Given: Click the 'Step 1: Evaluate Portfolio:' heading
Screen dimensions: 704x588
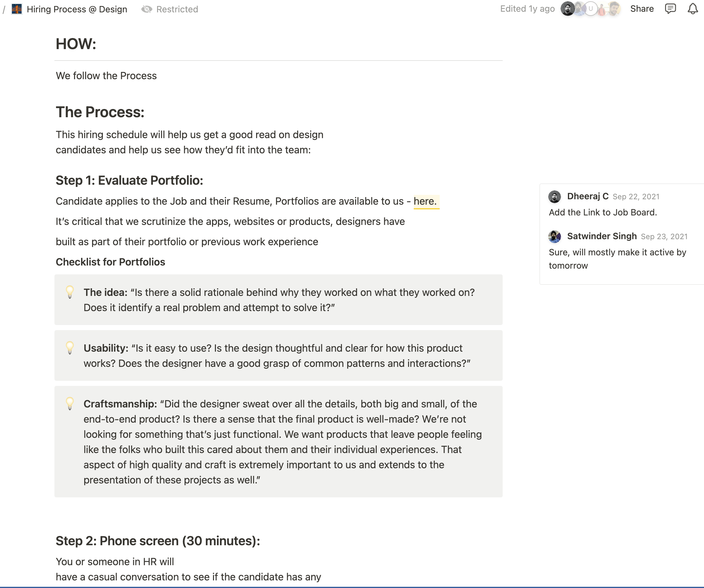Looking at the screenshot, I should (129, 181).
